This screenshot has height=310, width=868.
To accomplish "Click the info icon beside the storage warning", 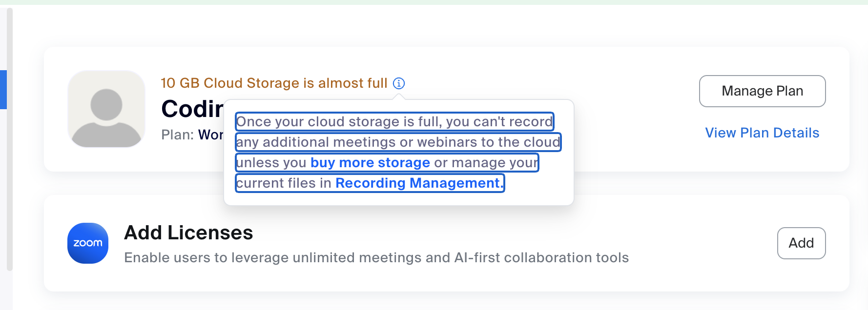I will 399,83.
